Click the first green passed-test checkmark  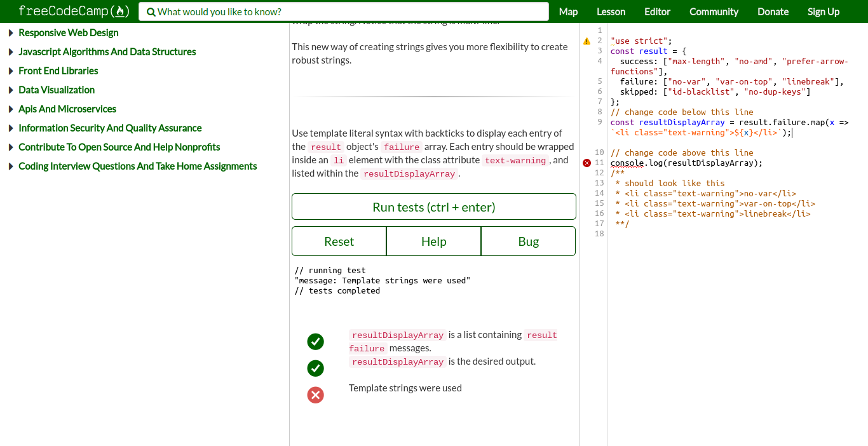tap(315, 342)
